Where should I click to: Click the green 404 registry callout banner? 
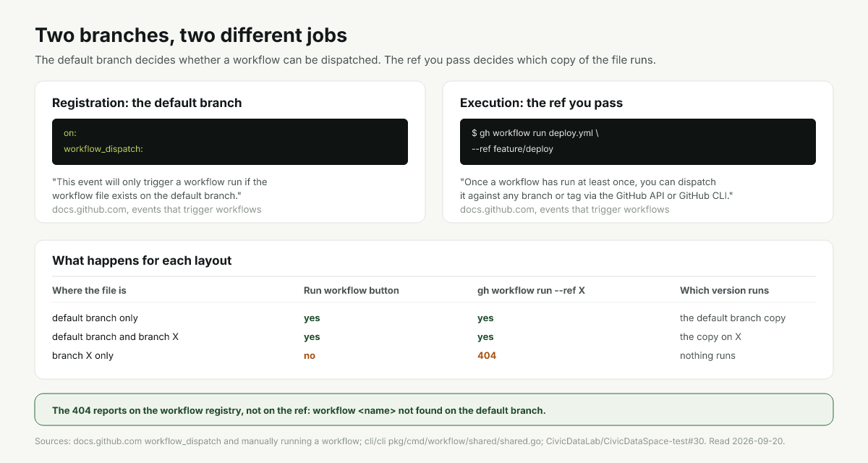coord(434,409)
